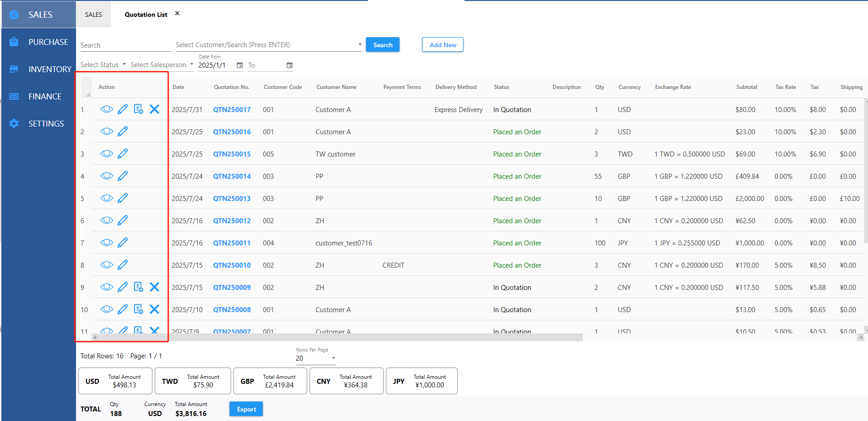Edit quotation QTN250016 with the pencil icon
Viewport: 868px width, 421px height.
(x=122, y=132)
